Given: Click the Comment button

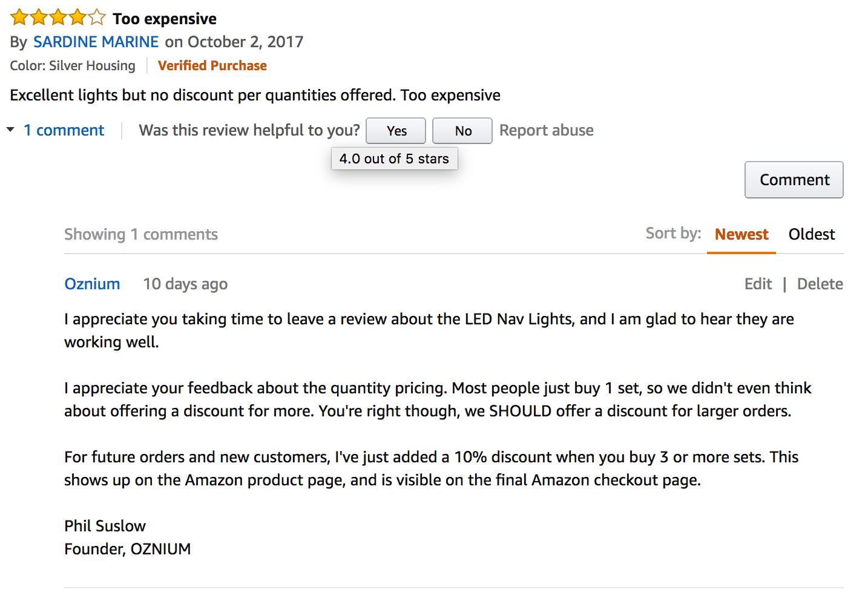Looking at the screenshot, I should point(794,179).
